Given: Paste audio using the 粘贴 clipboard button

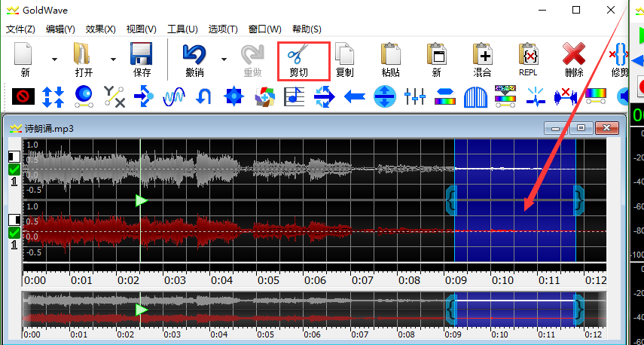Looking at the screenshot, I should [391, 60].
